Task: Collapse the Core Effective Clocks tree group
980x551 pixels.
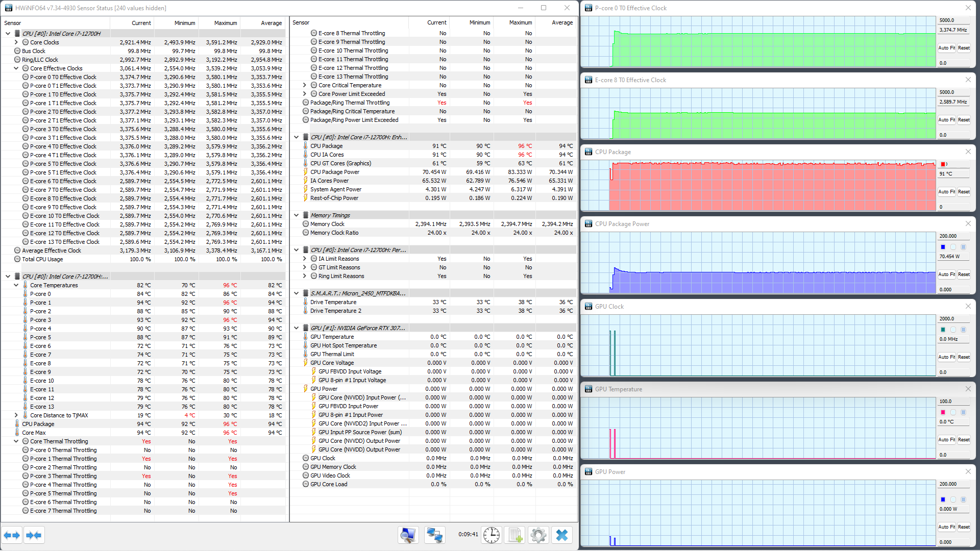Action: pyautogui.click(x=16, y=68)
